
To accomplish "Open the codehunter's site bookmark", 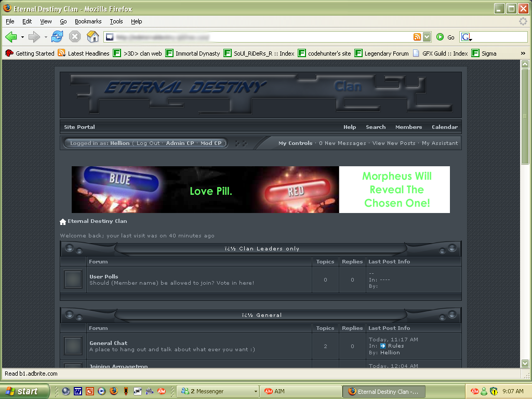I will coord(324,54).
